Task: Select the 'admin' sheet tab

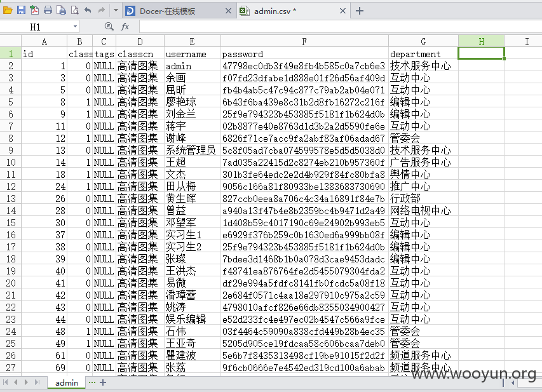Action: [x=66, y=382]
